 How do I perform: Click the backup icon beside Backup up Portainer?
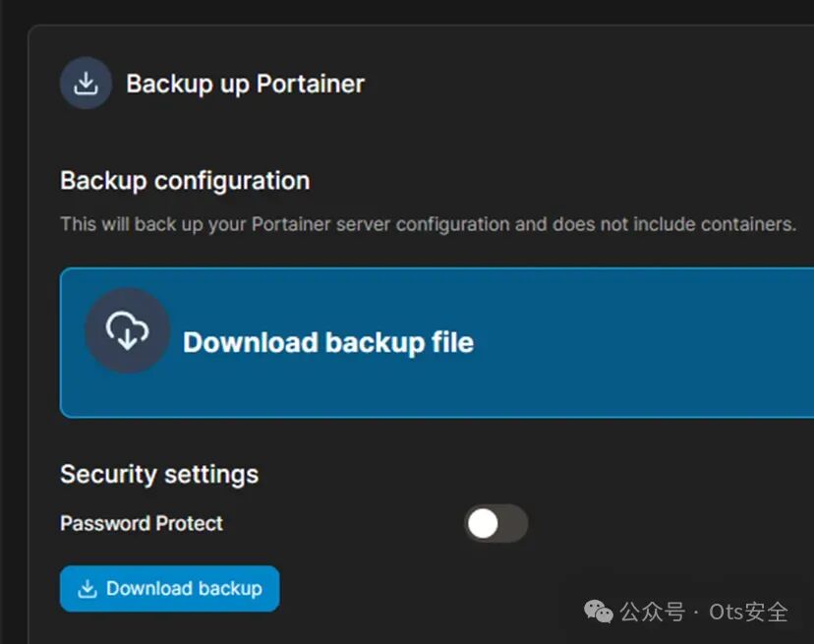[86, 84]
